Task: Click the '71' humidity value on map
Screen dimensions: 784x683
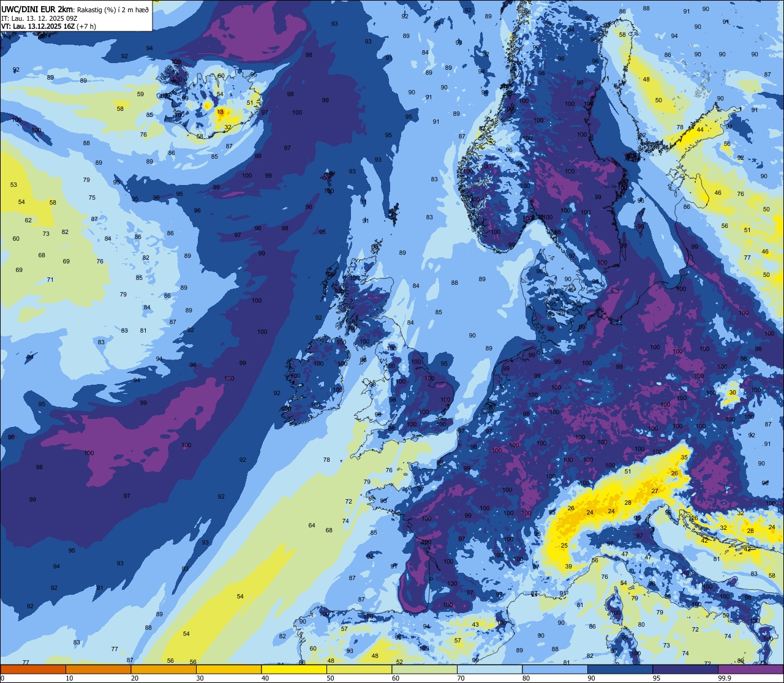Action: coord(50,280)
